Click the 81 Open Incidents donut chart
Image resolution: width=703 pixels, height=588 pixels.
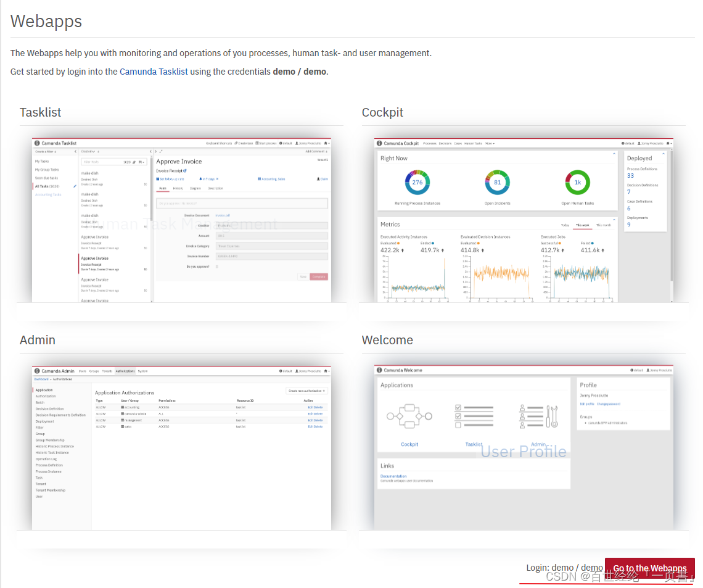pos(497,182)
